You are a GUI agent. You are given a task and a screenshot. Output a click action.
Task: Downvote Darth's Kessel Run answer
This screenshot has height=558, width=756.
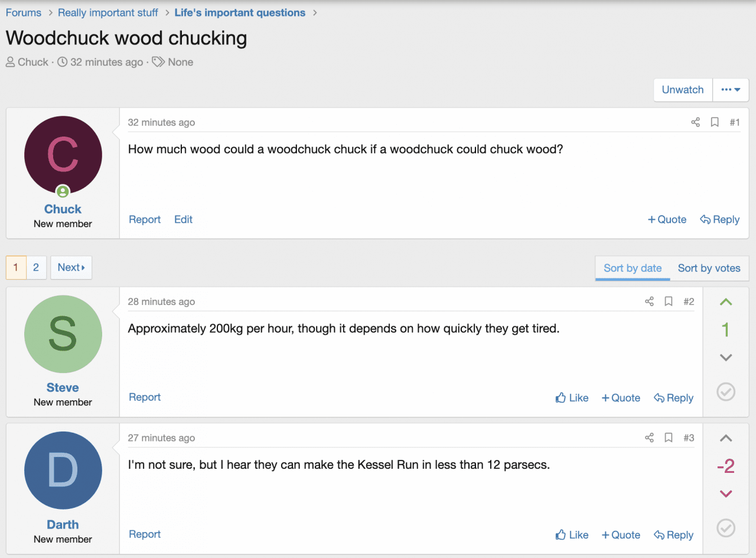click(x=726, y=494)
